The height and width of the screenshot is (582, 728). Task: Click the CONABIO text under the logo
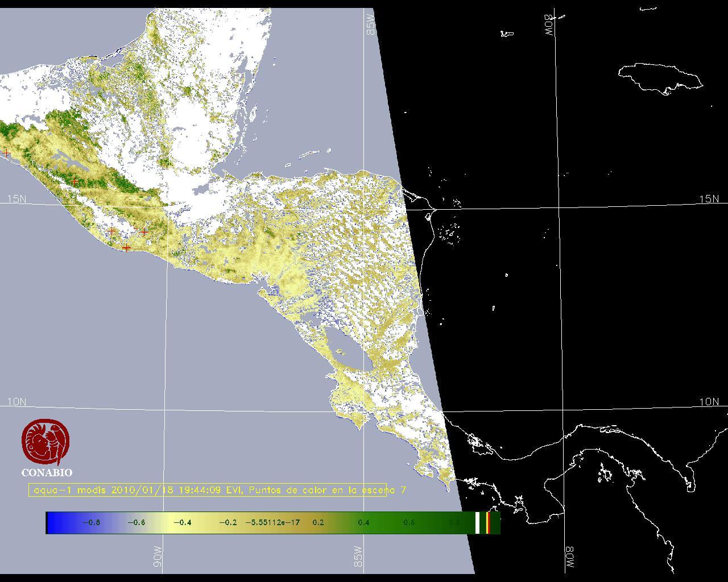[x=47, y=472]
